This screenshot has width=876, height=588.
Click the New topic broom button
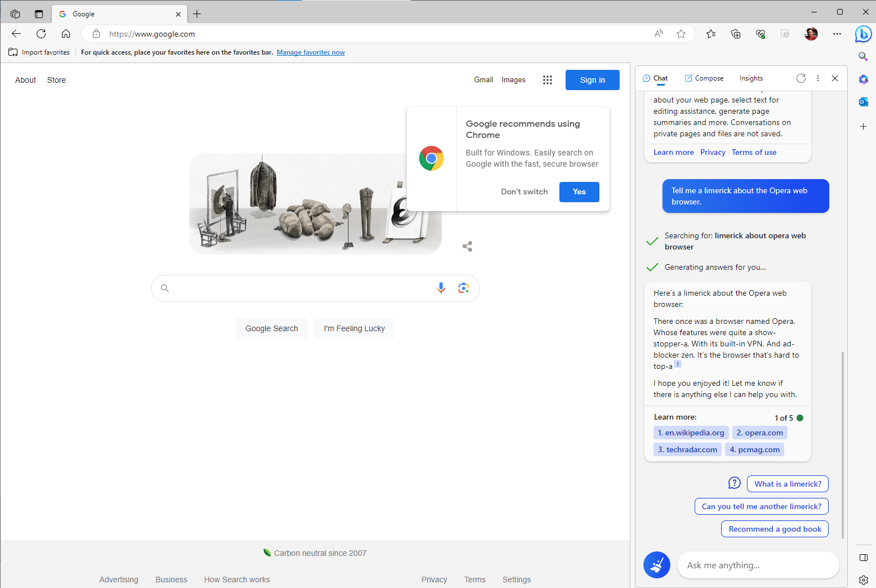pos(657,565)
